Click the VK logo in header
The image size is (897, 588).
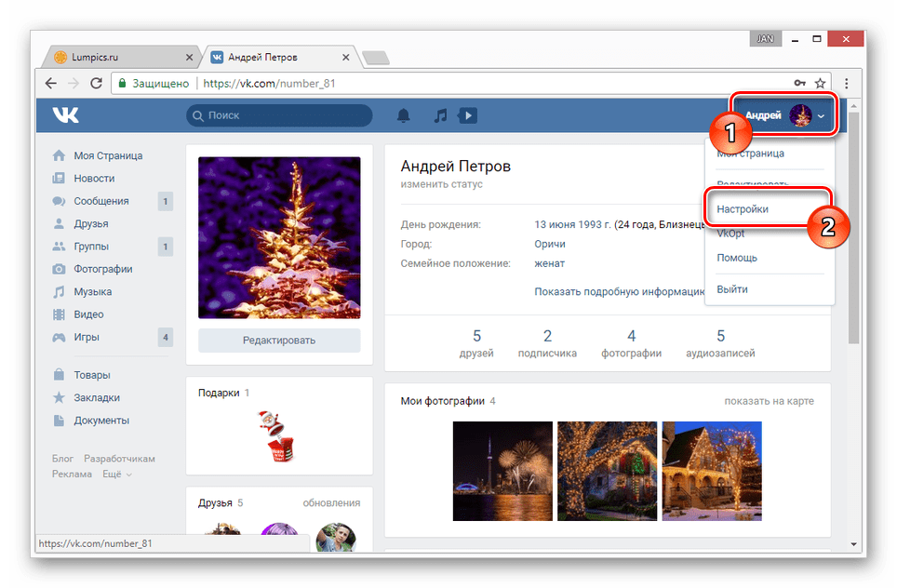[x=66, y=115]
